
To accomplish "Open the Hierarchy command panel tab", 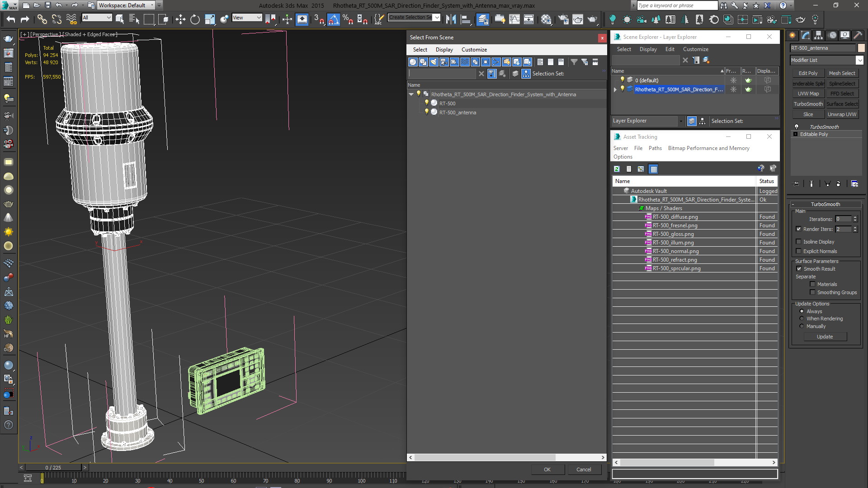I will (x=818, y=35).
